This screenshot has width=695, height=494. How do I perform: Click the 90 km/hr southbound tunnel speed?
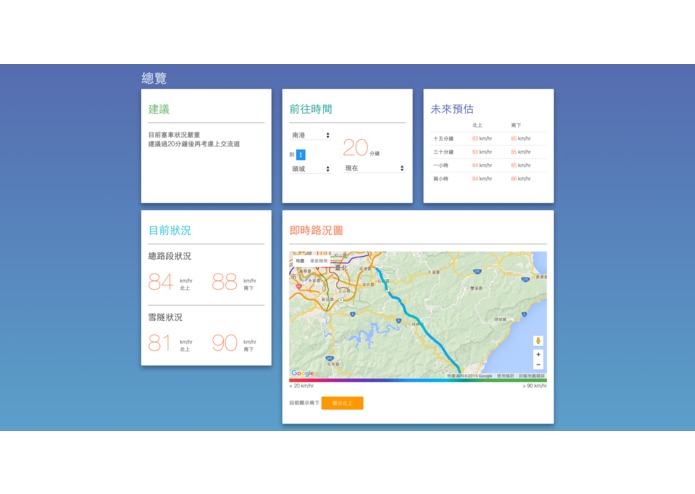pyautogui.click(x=234, y=343)
